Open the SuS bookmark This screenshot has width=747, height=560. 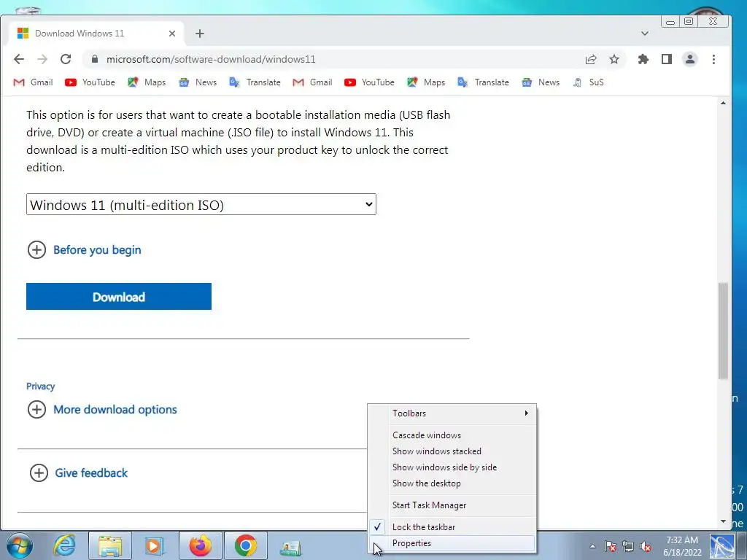(589, 82)
